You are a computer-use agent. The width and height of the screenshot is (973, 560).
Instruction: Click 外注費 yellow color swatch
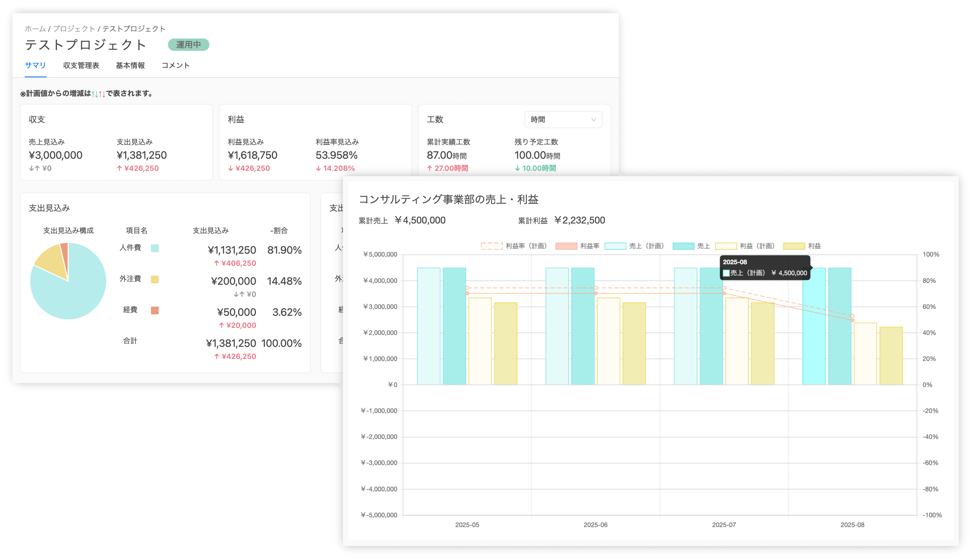(x=155, y=279)
